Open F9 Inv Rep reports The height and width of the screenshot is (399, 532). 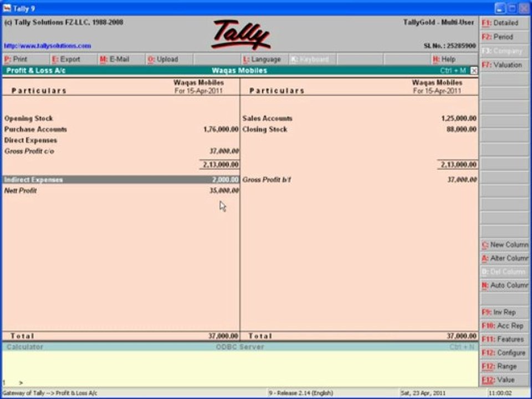pyautogui.click(x=504, y=312)
